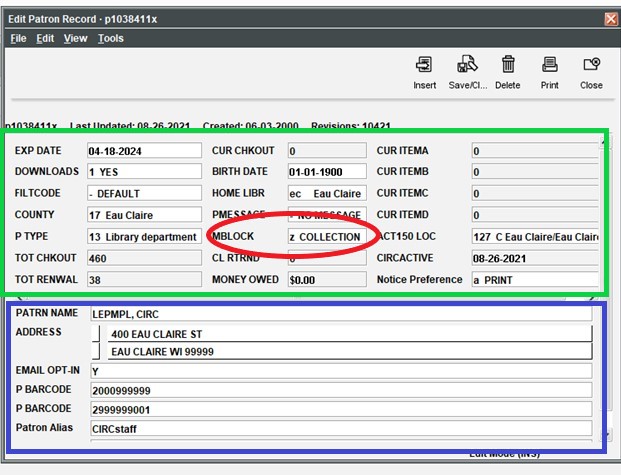Click the PATRN NAME field LEPMPL, CIRC
Screen dimensions: 621x475
[x=341, y=314]
